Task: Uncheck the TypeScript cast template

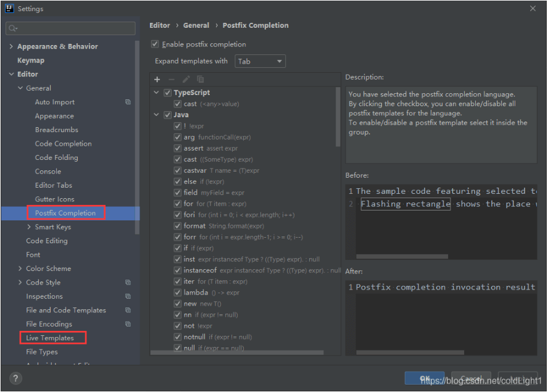Action: pos(178,104)
